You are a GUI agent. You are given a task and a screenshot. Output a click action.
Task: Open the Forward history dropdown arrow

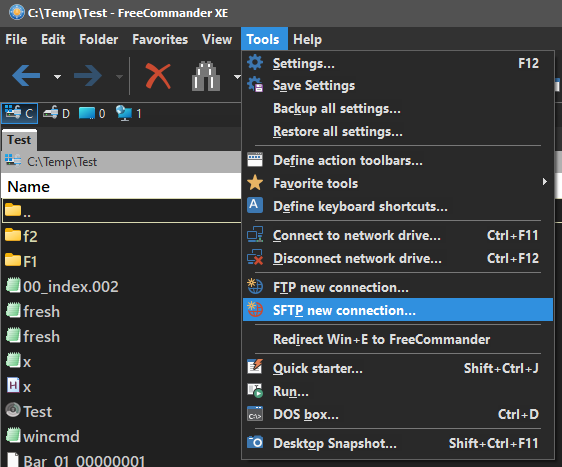point(119,76)
